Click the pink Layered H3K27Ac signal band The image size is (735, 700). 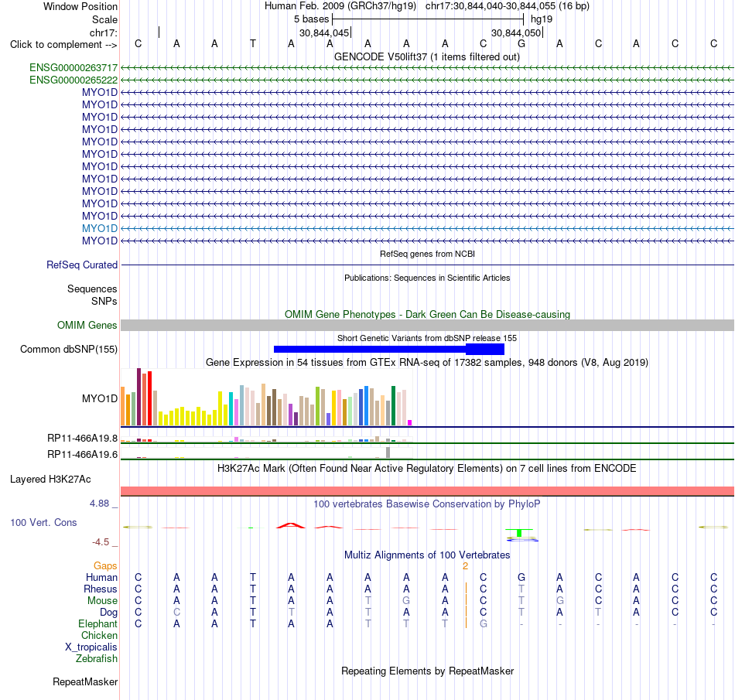(x=428, y=491)
